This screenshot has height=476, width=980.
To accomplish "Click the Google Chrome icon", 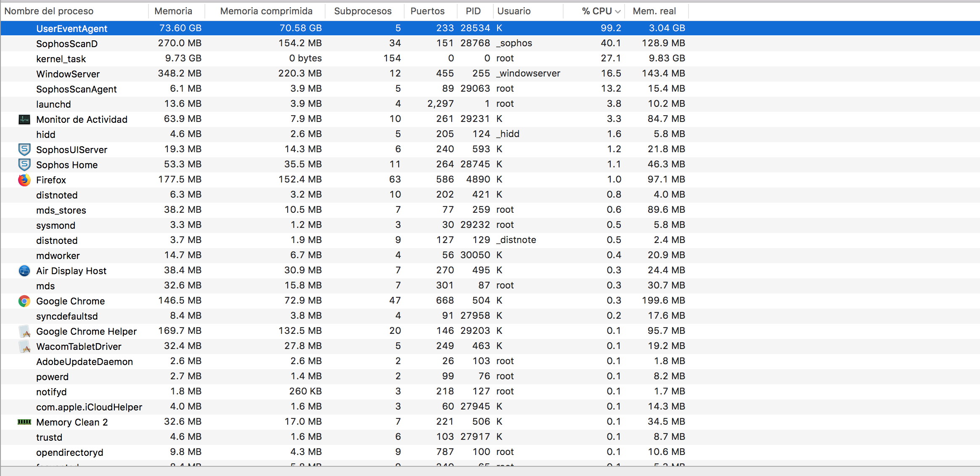I will (x=24, y=301).
